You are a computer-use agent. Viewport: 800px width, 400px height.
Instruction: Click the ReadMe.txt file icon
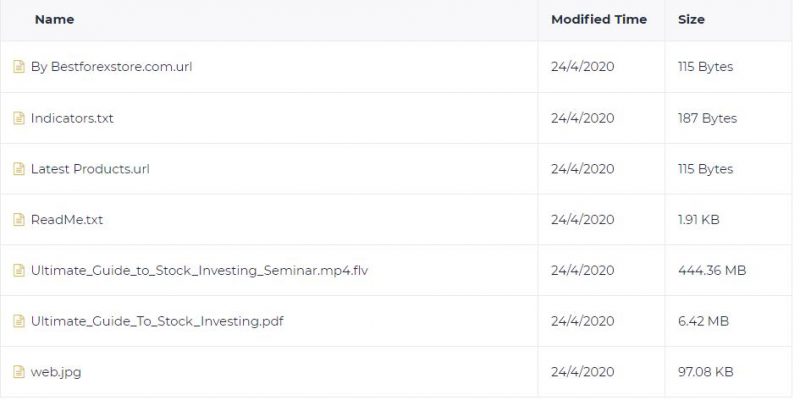tap(19, 220)
